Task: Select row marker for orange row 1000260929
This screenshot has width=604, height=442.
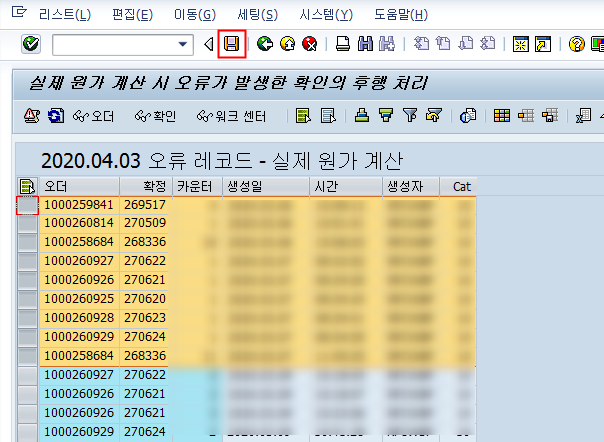Action: tap(28, 337)
